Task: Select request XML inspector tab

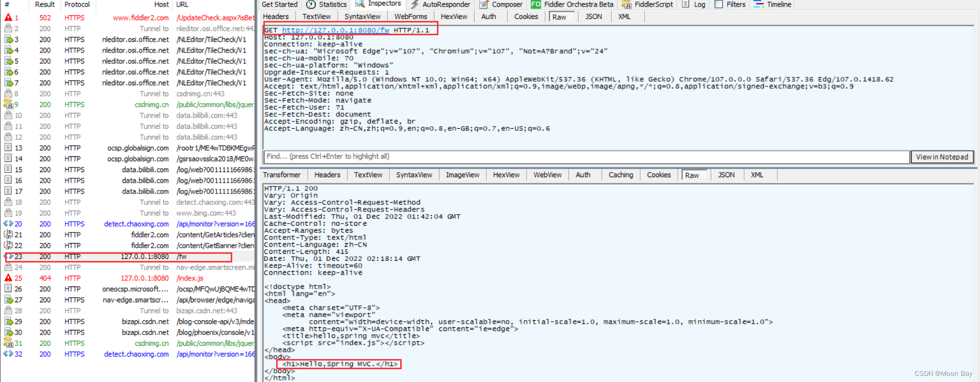Action: (624, 16)
